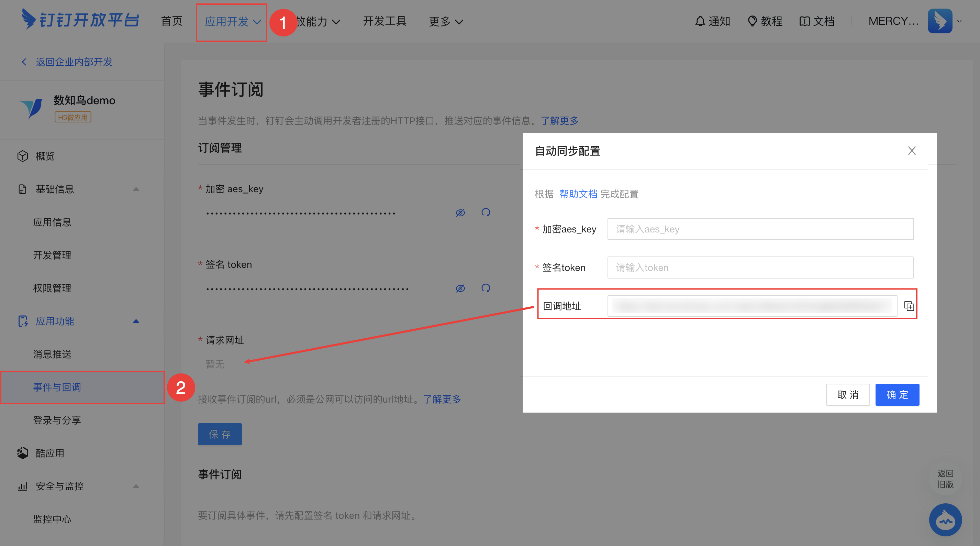Select 事件与回调 in sidebar
This screenshot has width=980, height=546.
(x=57, y=387)
